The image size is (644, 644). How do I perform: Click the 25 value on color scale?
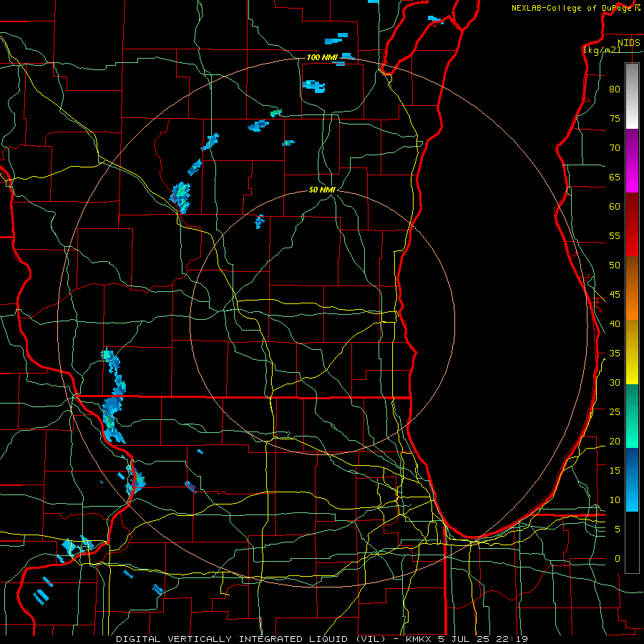(615, 412)
